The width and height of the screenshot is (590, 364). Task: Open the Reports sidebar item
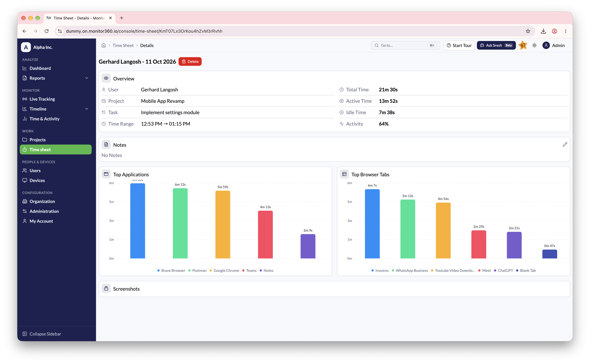pyautogui.click(x=56, y=78)
